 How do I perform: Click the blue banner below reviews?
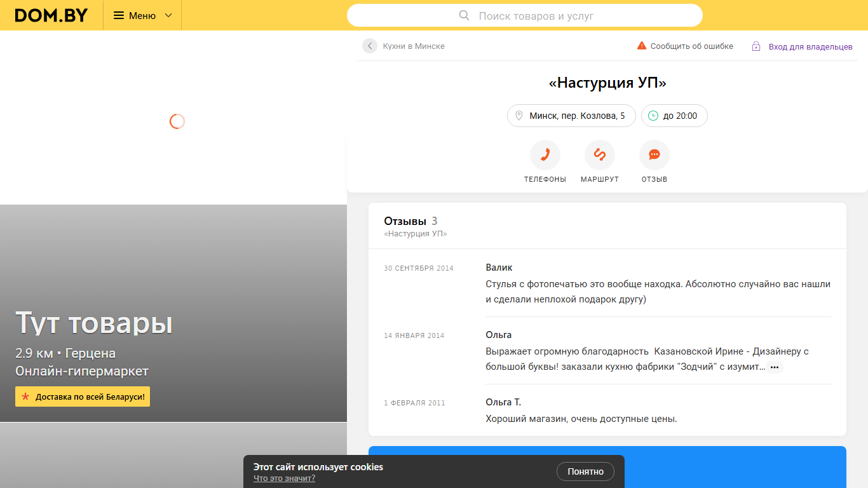607,467
